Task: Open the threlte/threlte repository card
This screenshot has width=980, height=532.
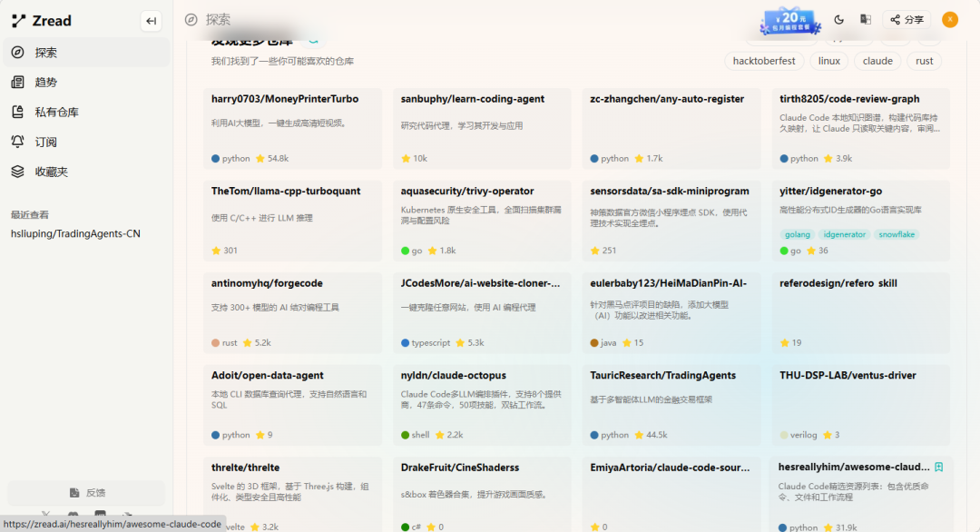Action: pos(292,495)
